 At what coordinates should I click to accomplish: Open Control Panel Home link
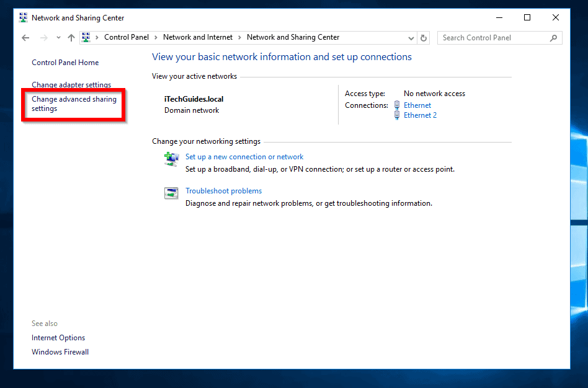pyautogui.click(x=65, y=63)
